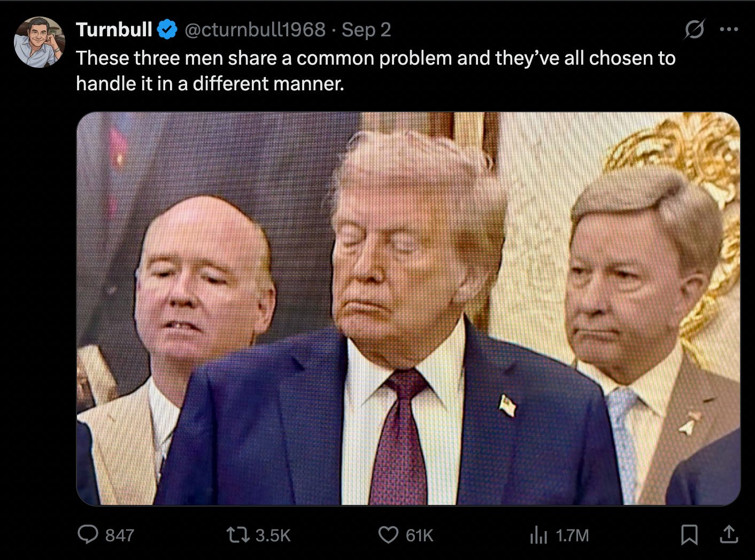Viewport: 755px width, 560px height.
Task: Open the attached photo of three men
Action: click(409, 308)
